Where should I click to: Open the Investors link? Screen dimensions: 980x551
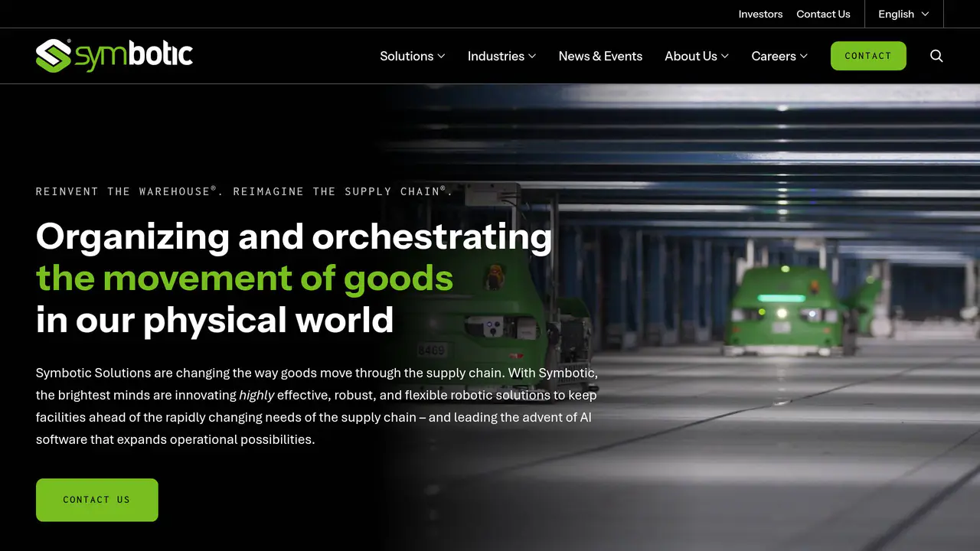(x=760, y=14)
